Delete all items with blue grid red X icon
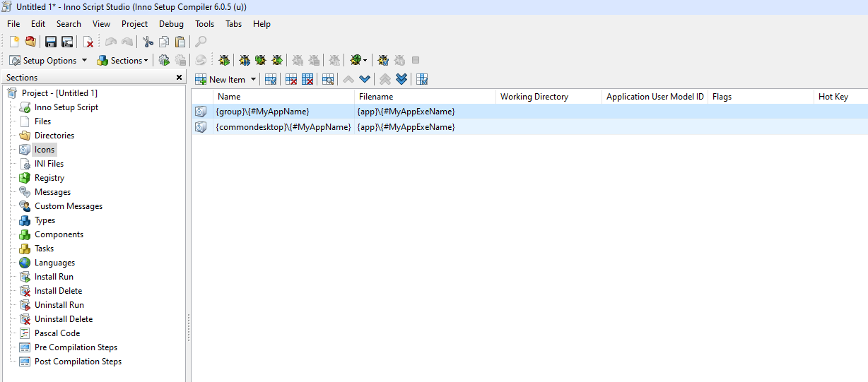The image size is (868, 382). 307,79
